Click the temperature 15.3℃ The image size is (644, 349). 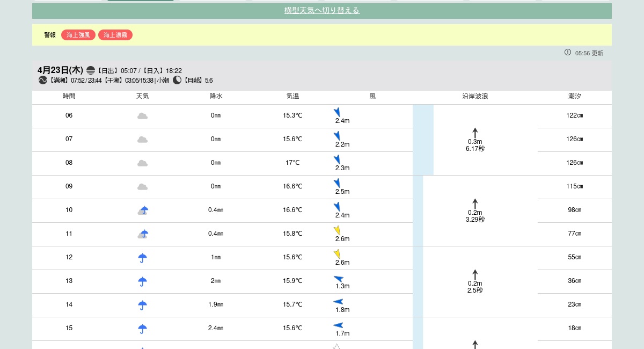pos(292,115)
